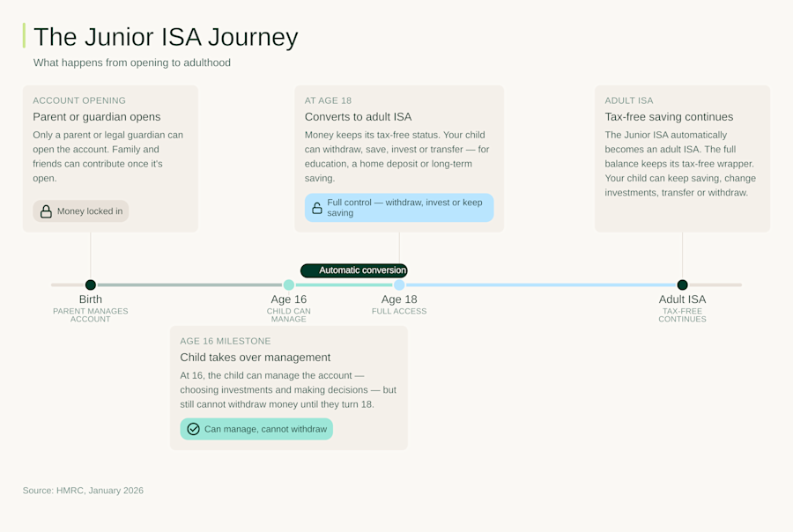Image resolution: width=793 pixels, height=532 pixels.
Task: Enable the Full control withdraw option badge
Action: coord(398,208)
